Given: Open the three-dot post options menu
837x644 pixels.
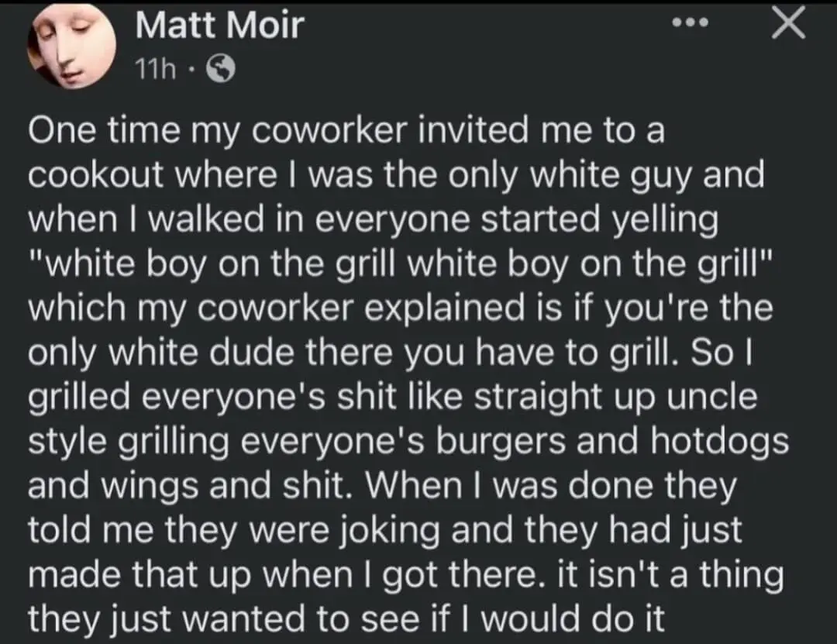Looking at the screenshot, I should click(690, 23).
